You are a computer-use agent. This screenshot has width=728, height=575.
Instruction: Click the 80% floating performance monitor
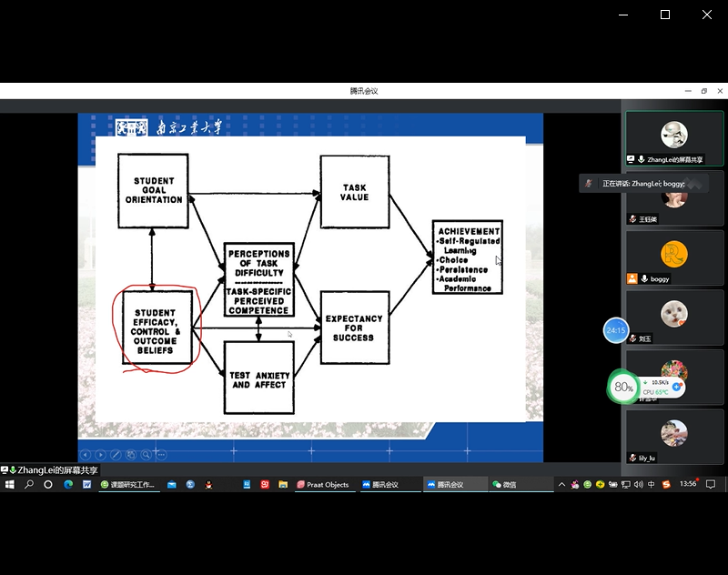623,387
